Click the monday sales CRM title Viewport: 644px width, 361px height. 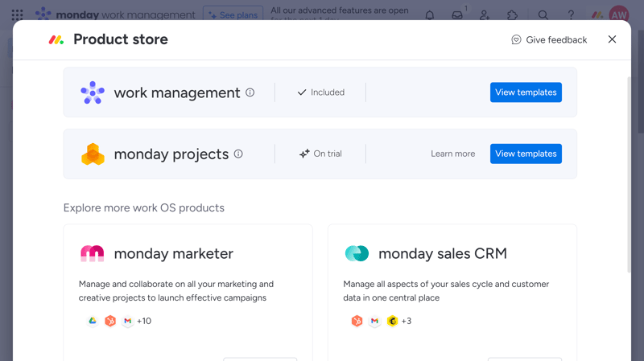(442, 253)
